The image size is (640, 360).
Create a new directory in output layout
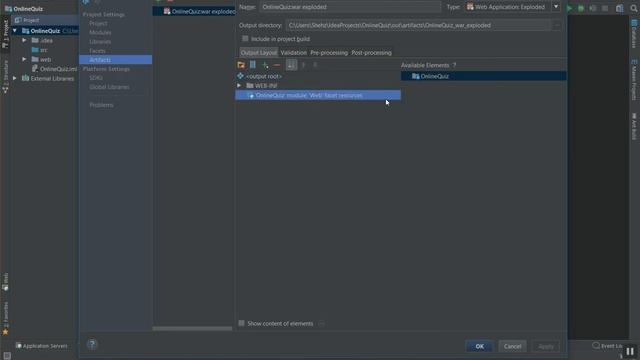[241, 65]
